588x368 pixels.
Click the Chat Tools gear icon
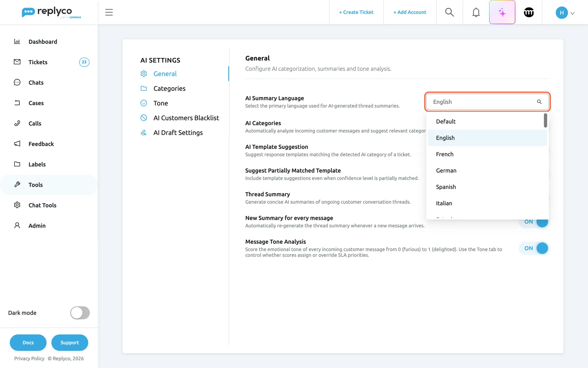pyautogui.click(x=17, y=205)
